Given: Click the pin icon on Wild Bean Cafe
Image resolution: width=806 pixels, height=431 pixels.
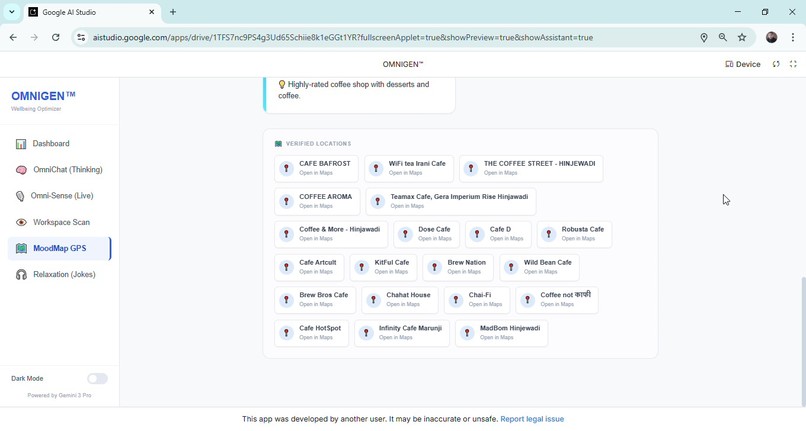Looking at the screenshot, I should (511, 267).
